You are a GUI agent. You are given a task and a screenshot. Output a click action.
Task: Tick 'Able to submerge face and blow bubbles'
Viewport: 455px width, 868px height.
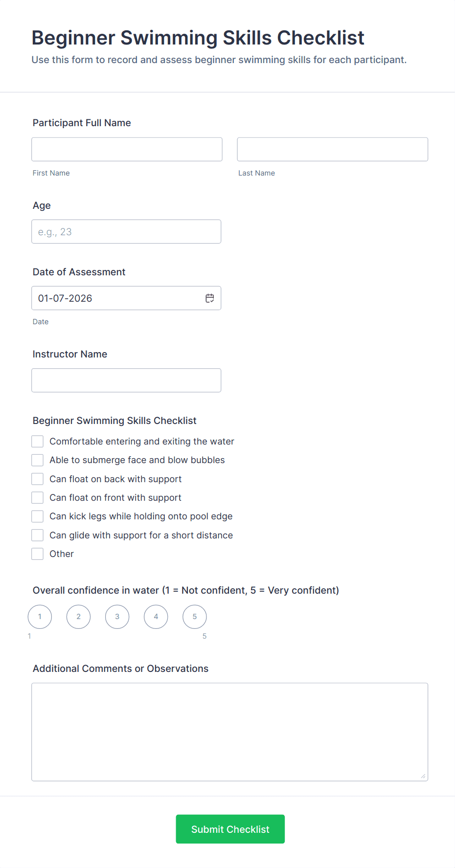[x=38, y=460]
